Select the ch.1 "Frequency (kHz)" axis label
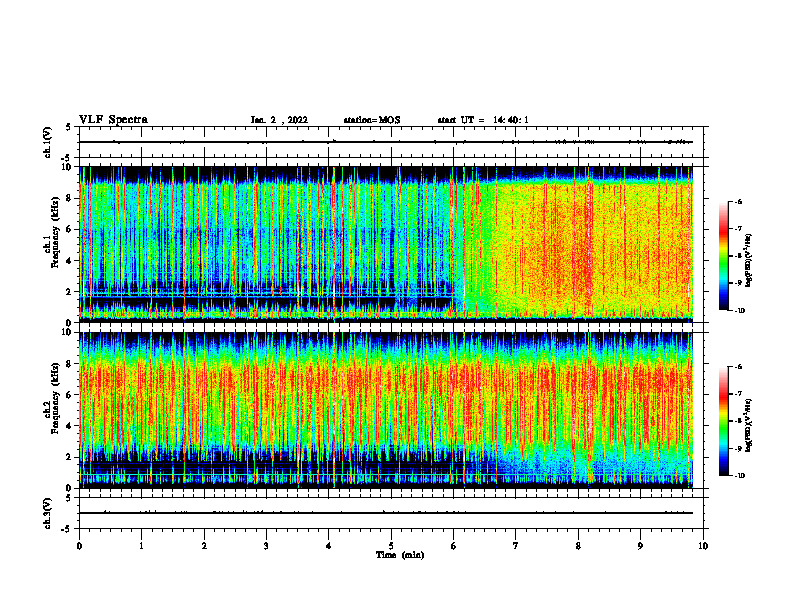 point(55,231)
